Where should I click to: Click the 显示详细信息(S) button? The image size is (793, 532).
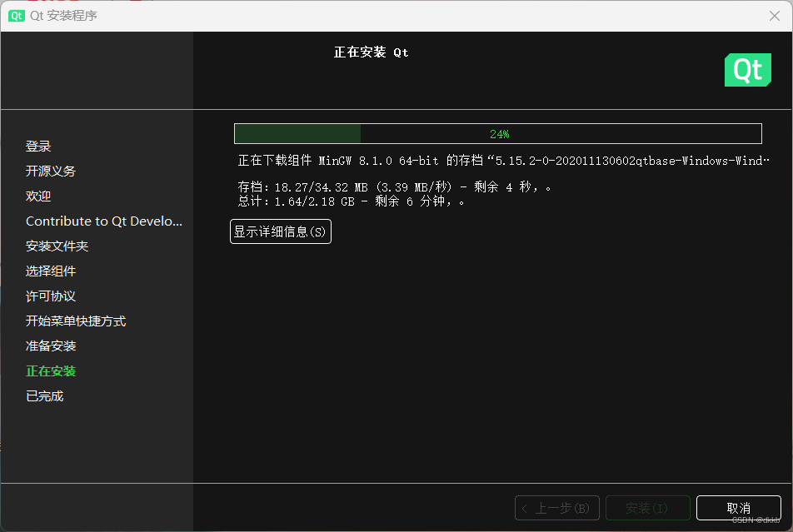281,231
